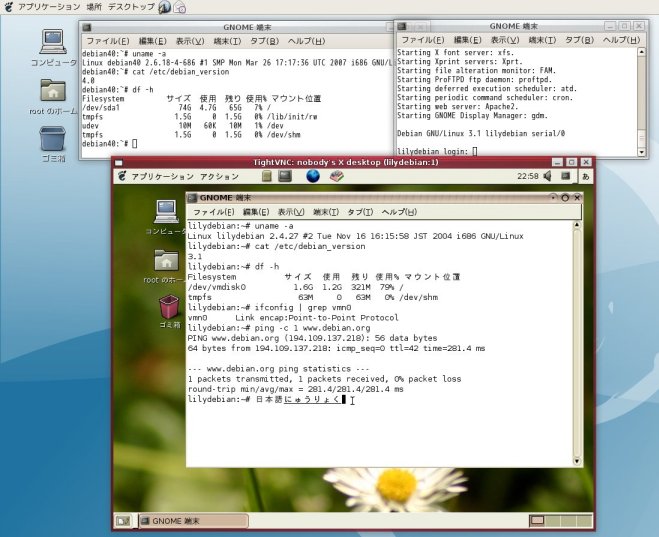The width and height of the screenshot is (659, 537).
Task: Open ヘルプ(H) in the serial console terminal window
Action: pyautogui.click(x=622, y=40)
